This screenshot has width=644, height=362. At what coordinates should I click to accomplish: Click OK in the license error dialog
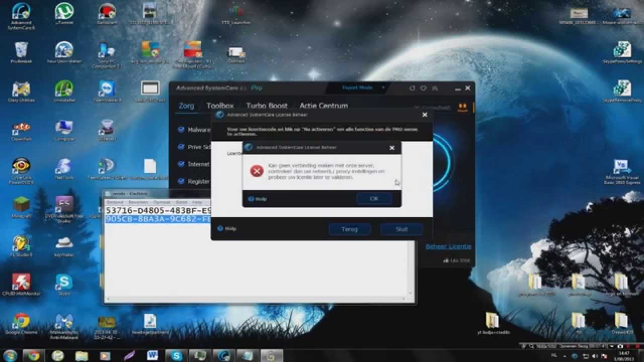[374, 199]
